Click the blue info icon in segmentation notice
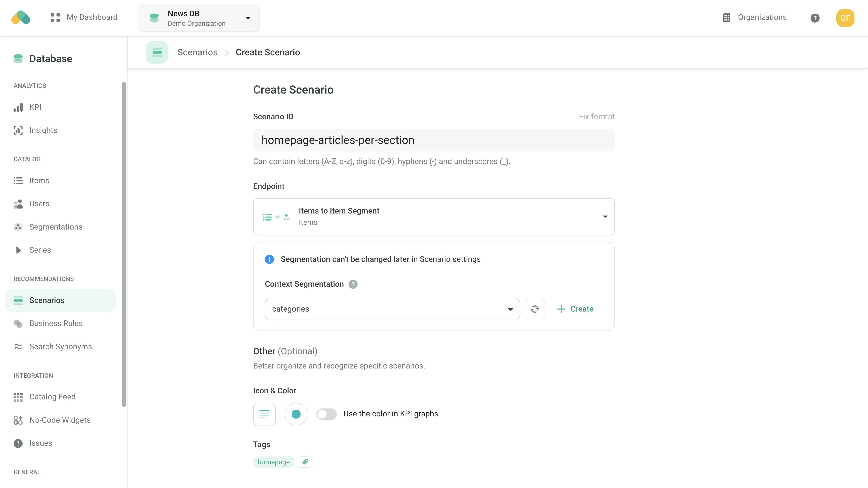 269,259
